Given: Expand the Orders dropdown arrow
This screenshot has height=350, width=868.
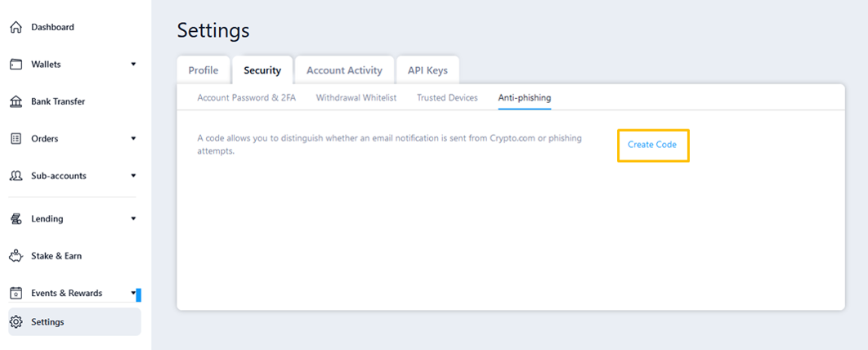Looking at the screenshot, I should [x=133, y=138].
